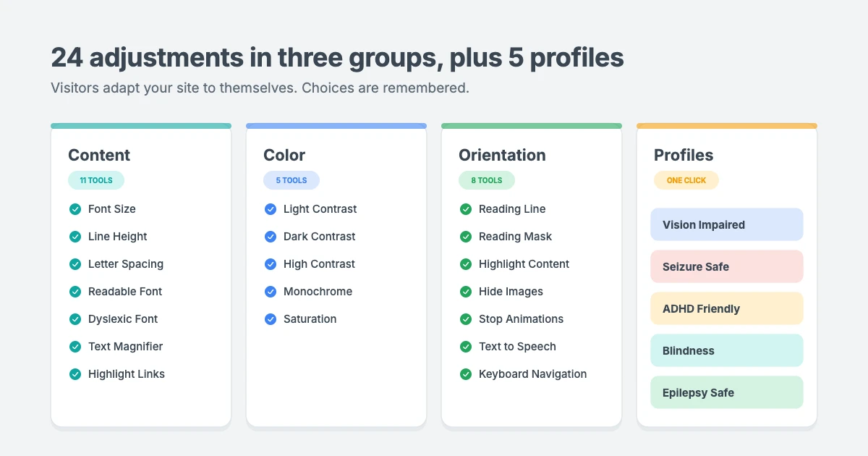Image resolution: width=868 pixels, height=456 pixels.
Task: Click the Profiles card heading
Action: point(684,155)
